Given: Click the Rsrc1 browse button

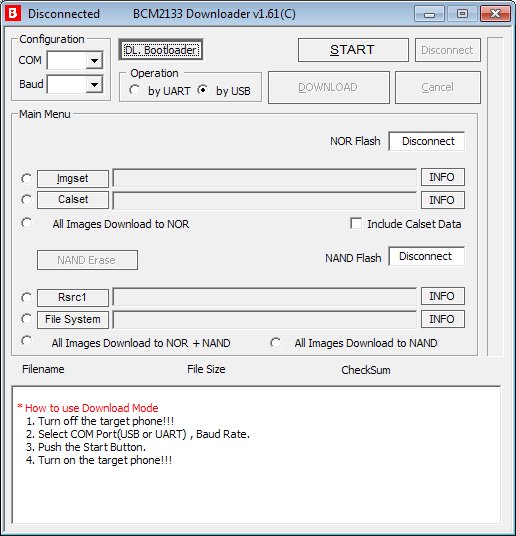Looking at the screenshot, I should (73, 298).
